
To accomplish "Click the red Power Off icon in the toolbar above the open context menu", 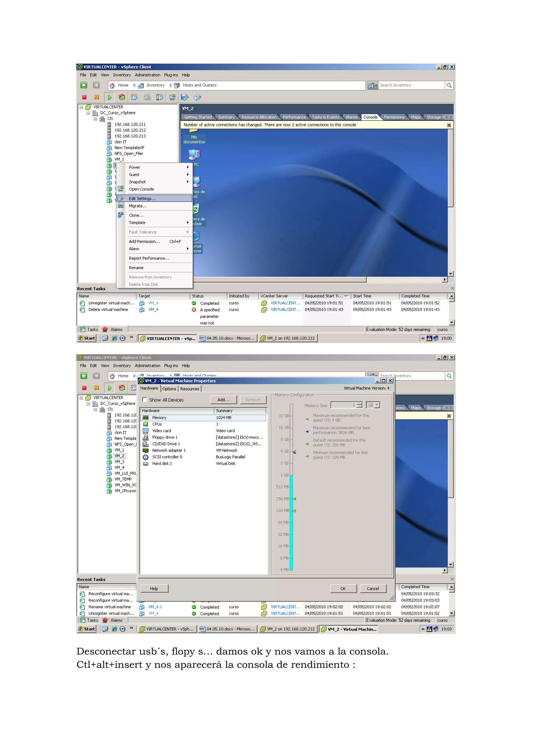I will pyautogui.click(x=84, y=97).
